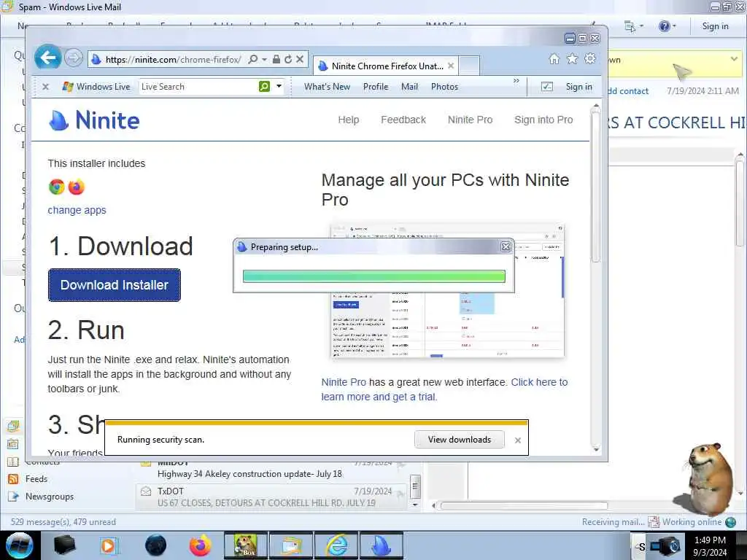Screen dimensions: 747x560
Task: Select the Highway 34 Akeley construction message
Action: [271, 469]
